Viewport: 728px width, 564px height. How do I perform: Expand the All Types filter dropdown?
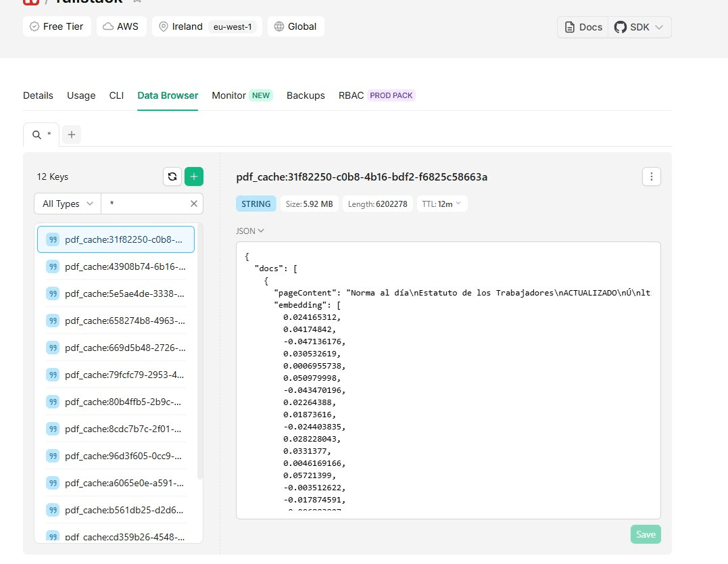click(67, 204)
